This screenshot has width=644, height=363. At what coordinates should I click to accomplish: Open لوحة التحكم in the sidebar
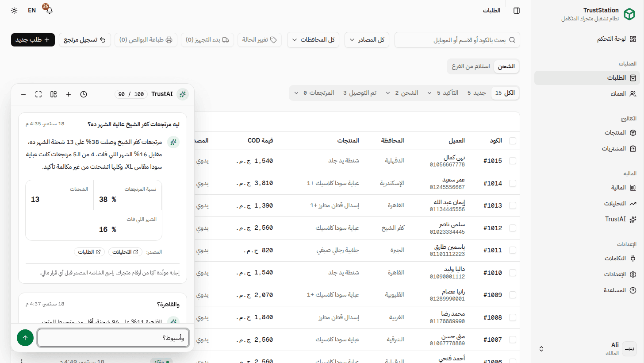click(587, 39)
